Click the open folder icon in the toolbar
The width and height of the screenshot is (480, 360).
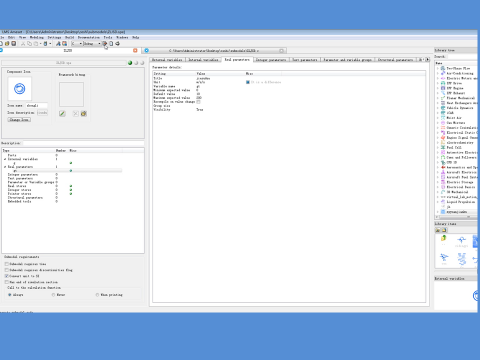(x=7, y=44)
